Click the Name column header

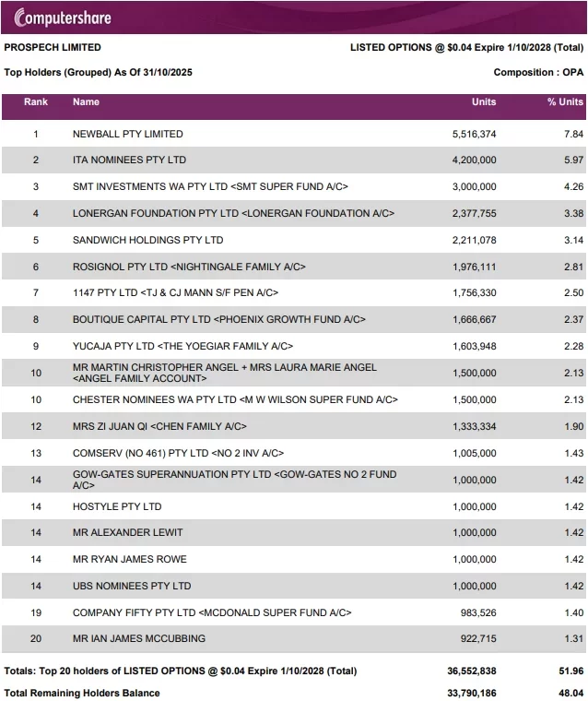pos(86,102)
